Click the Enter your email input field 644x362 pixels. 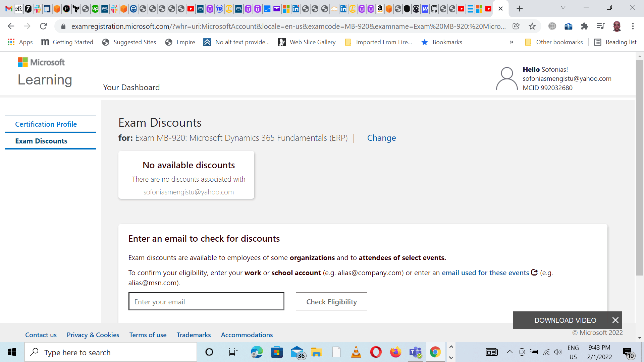click(x=207, y=301)
